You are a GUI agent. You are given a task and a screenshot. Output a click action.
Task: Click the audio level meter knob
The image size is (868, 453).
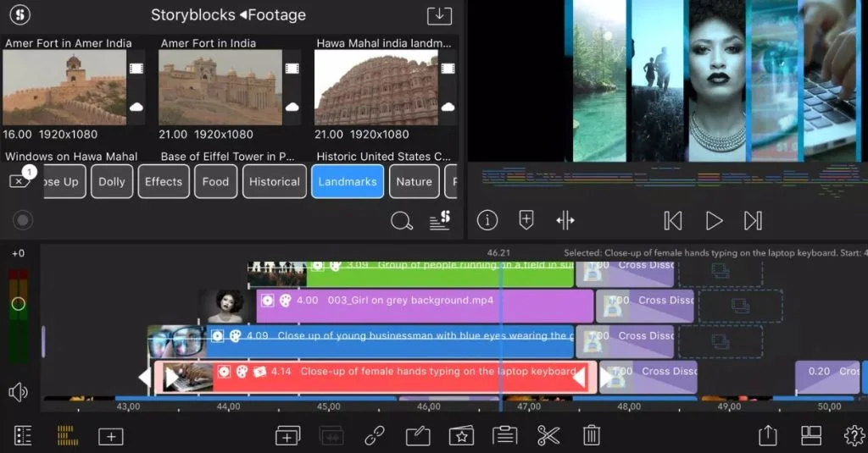click(18, 303)
